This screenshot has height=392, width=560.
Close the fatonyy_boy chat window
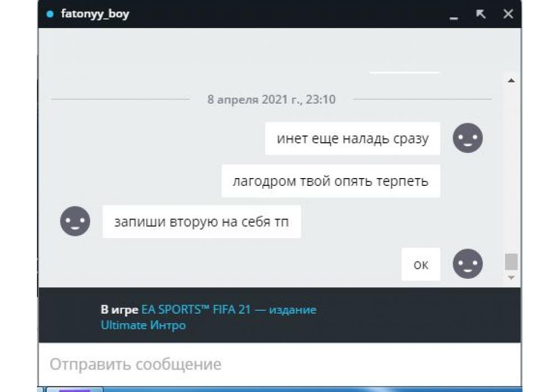pos(508,14)
